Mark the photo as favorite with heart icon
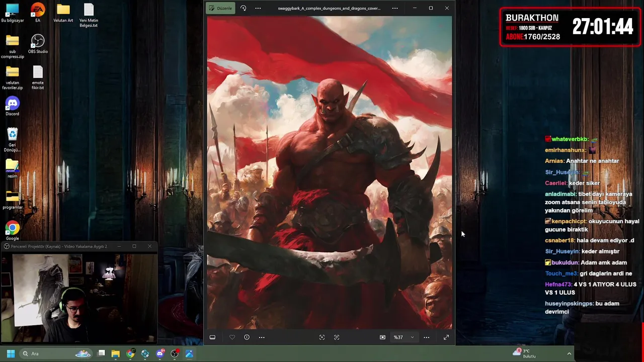Image resolution: width=644 pixels, height=362 pixels. (232, 337)
